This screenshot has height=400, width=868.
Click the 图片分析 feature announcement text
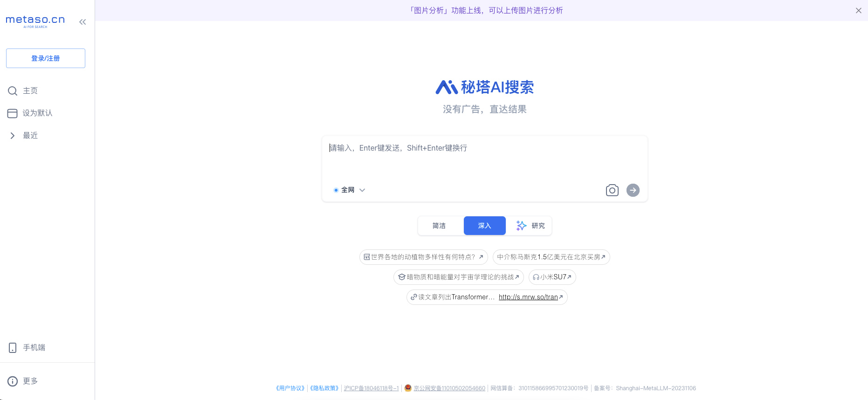pyautogui.click(x=485, y=10)
